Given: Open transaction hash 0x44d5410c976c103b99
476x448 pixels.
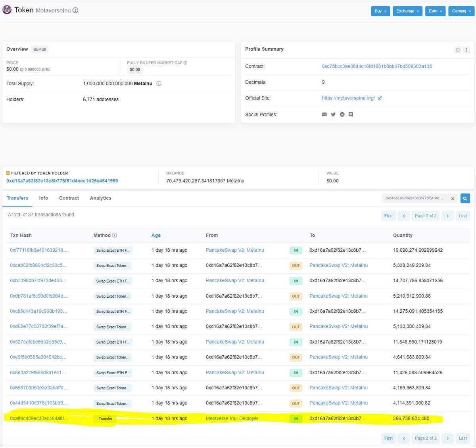Looking at the screenshot, I should click(39, 403).
